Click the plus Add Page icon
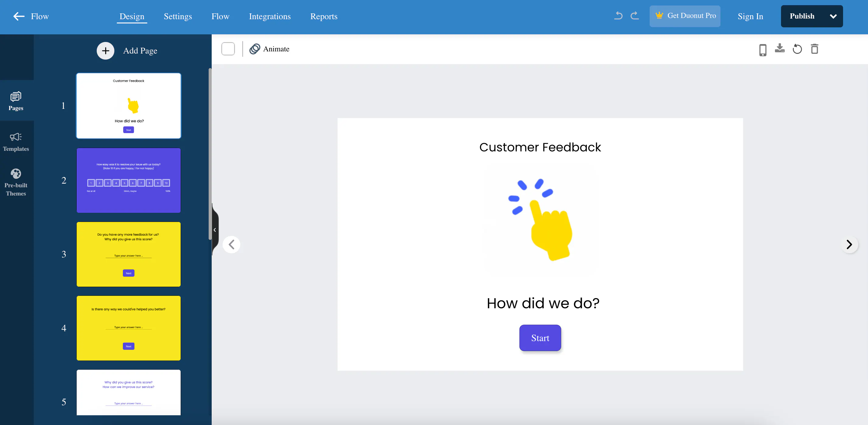The image size is (868, 425). click(x=106, y=50)
